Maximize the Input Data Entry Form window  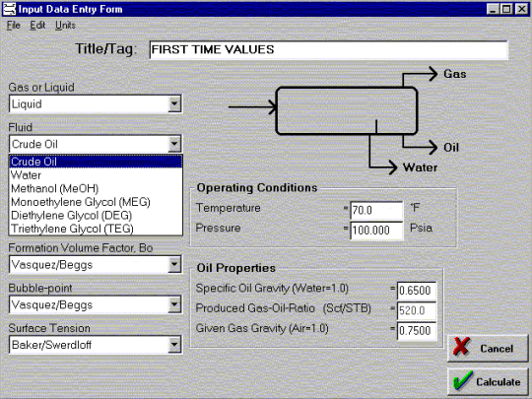[506, 9]
